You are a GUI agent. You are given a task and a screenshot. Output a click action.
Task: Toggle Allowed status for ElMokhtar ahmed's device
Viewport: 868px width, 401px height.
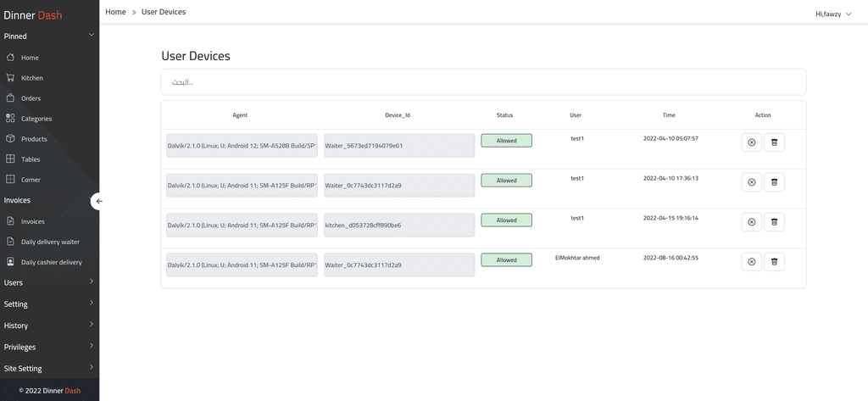507,259
